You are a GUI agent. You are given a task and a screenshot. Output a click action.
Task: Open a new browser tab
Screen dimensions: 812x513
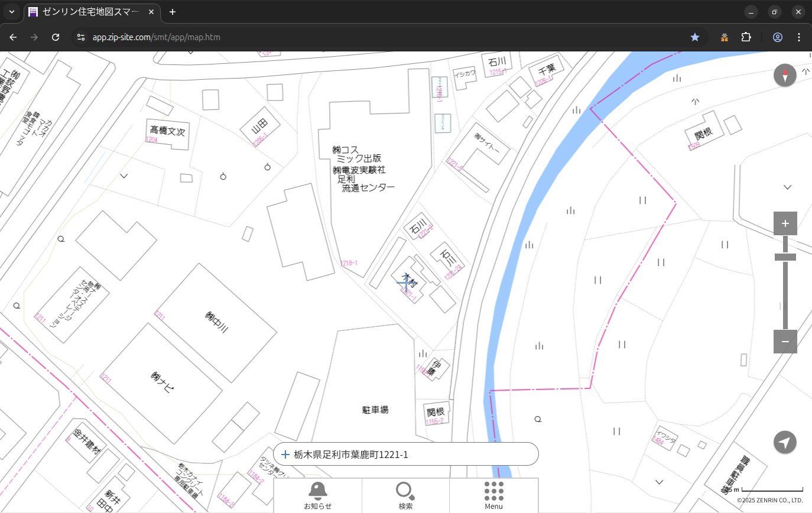[173, 12]
